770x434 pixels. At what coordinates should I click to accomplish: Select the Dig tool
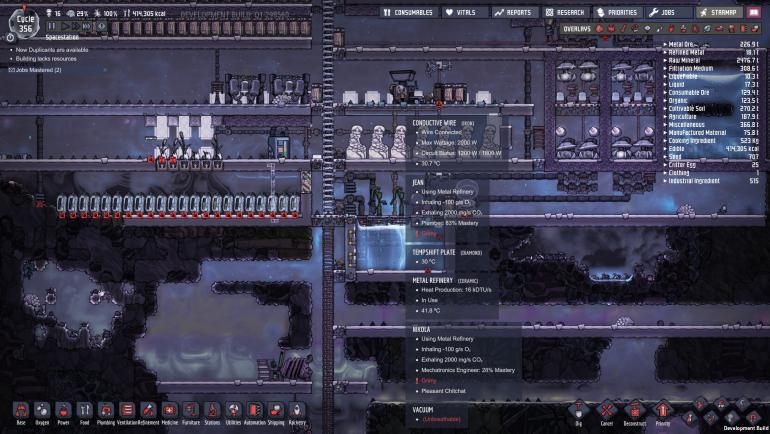tap(579, 411)
